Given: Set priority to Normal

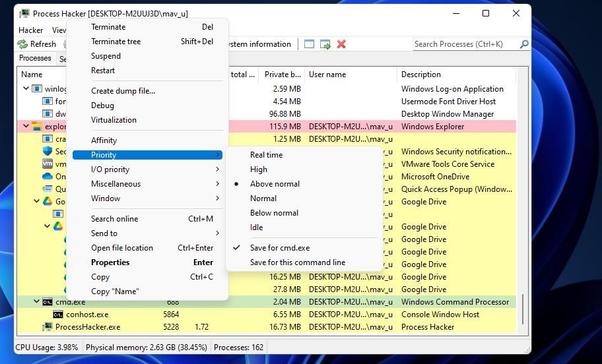Looking at the screenshot, I should coord(263,198).
